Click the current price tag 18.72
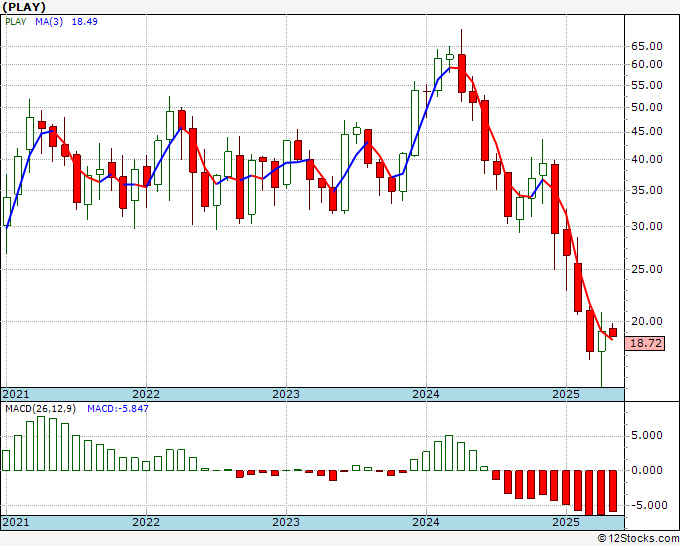680x546 pixels. (x=645, y=343)
